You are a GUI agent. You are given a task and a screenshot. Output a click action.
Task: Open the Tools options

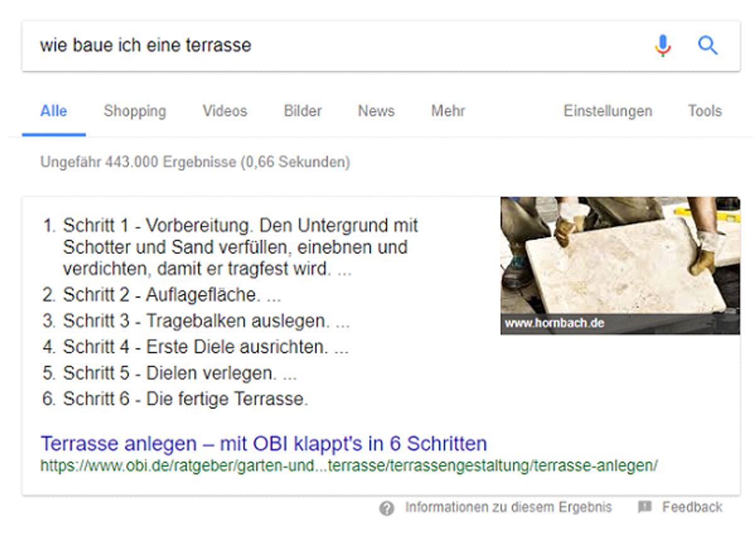click(705, 112)
